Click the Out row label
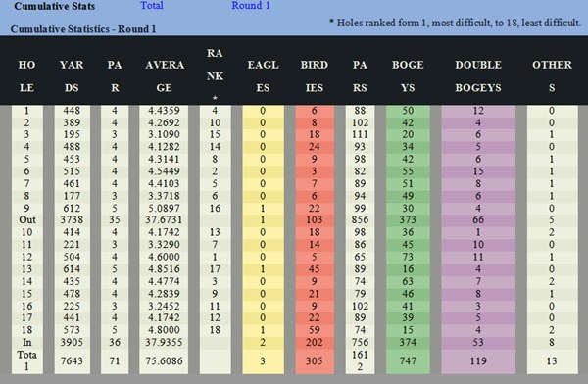588x384 pixels. [x=27, y=219]
